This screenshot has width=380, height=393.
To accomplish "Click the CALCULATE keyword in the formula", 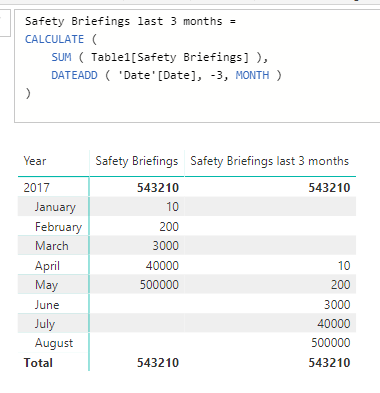I will (x=54, y=39).
